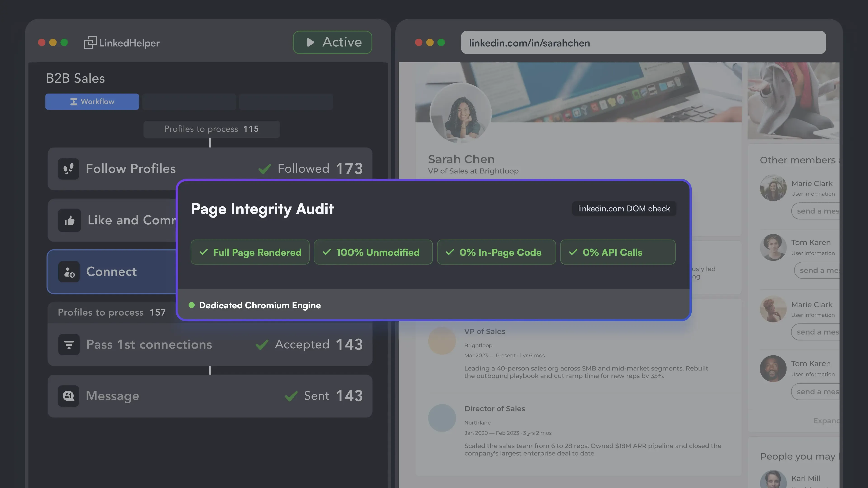Click first Tom Karen avatar

(x=773, y=247)
